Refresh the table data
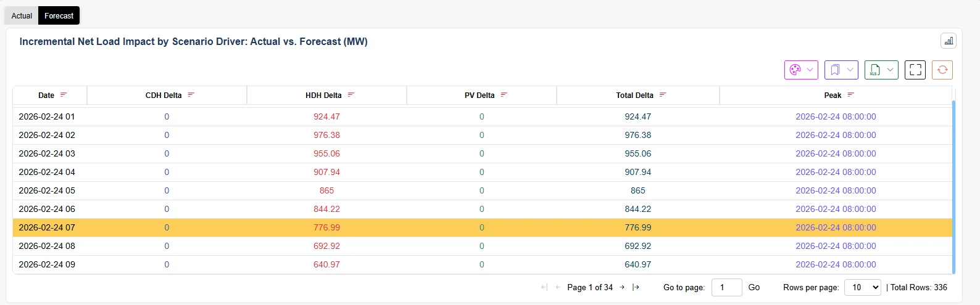This screenshot has width=980, height=305. point(942,70)
